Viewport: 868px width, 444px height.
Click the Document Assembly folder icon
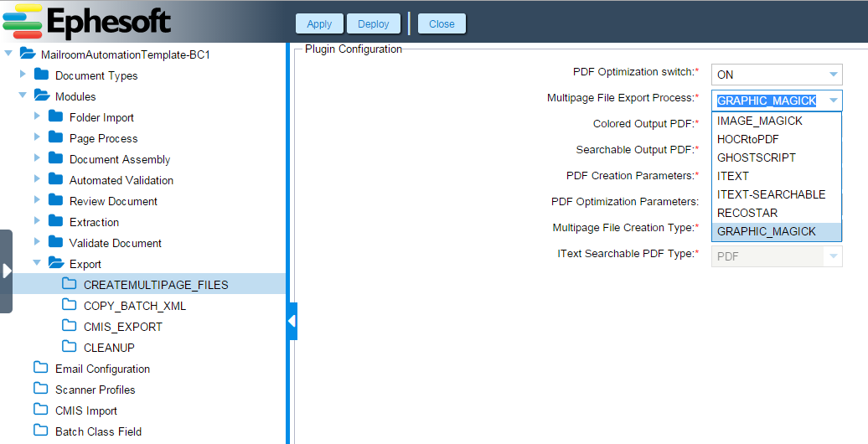coord(55,158)
